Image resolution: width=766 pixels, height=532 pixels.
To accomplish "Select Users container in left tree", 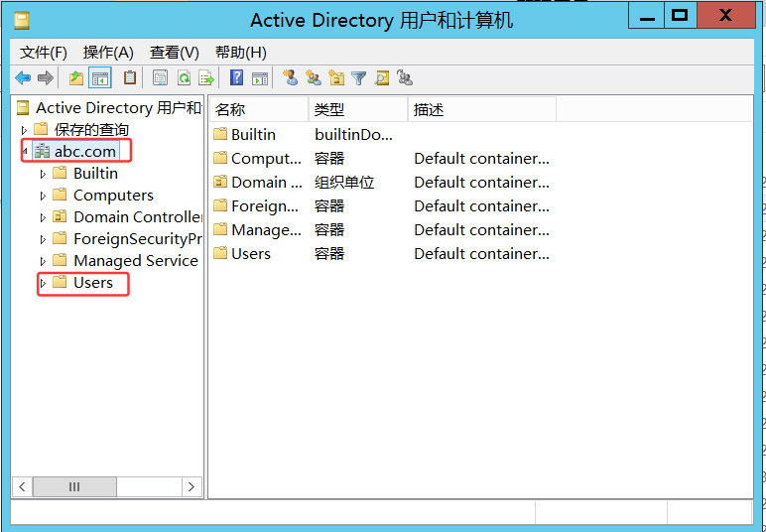I will click(93, 283).
